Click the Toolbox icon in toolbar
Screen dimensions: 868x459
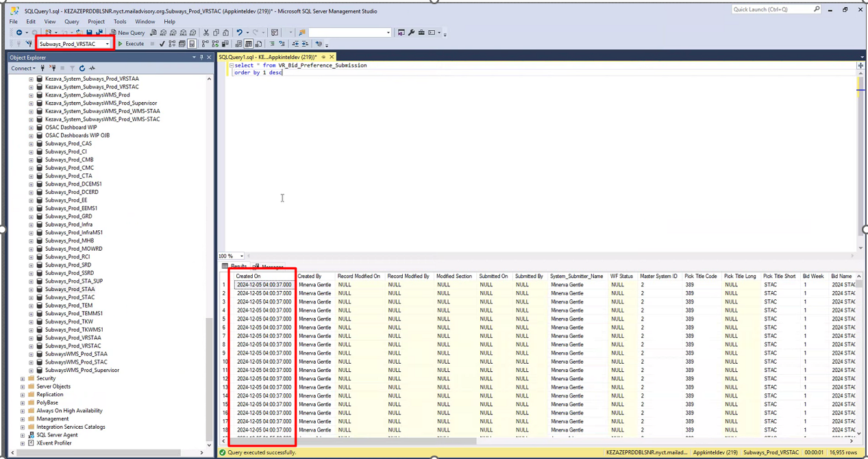[x=421, y=32]
